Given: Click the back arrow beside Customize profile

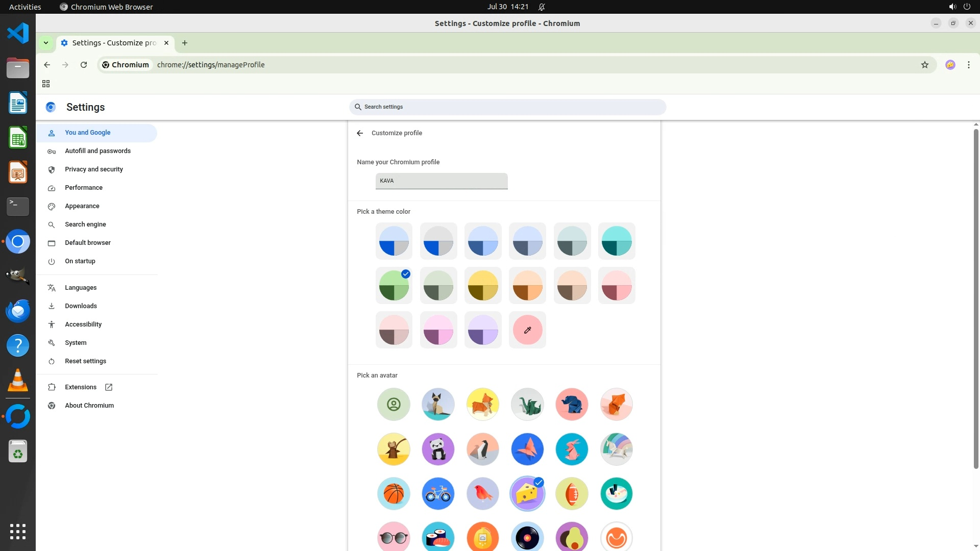Looking at the screenshot, I should pos(360,133).
